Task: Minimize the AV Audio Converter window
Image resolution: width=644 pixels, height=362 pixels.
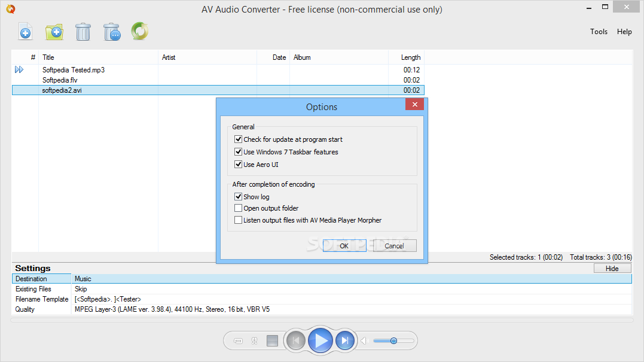Action: click(589, 7)
